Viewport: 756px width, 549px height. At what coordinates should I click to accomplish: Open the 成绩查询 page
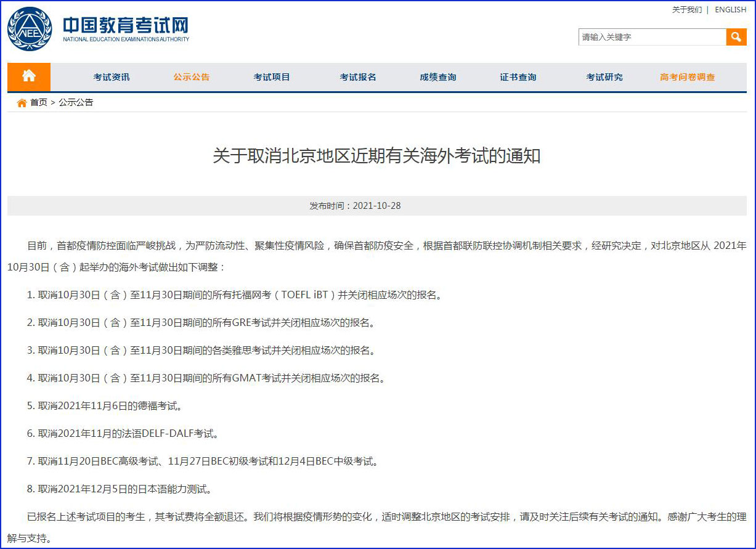[438, 77]
